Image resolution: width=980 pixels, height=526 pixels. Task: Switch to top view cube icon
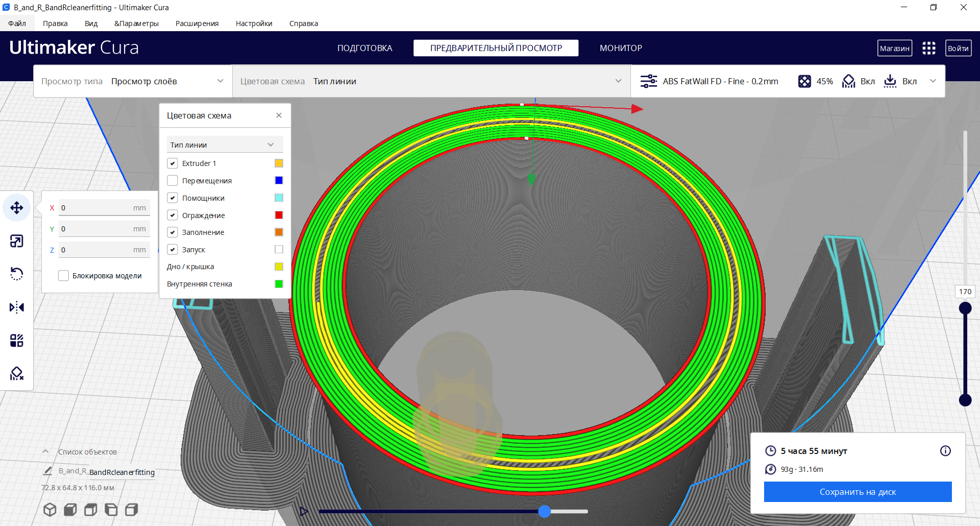(91, 510)
